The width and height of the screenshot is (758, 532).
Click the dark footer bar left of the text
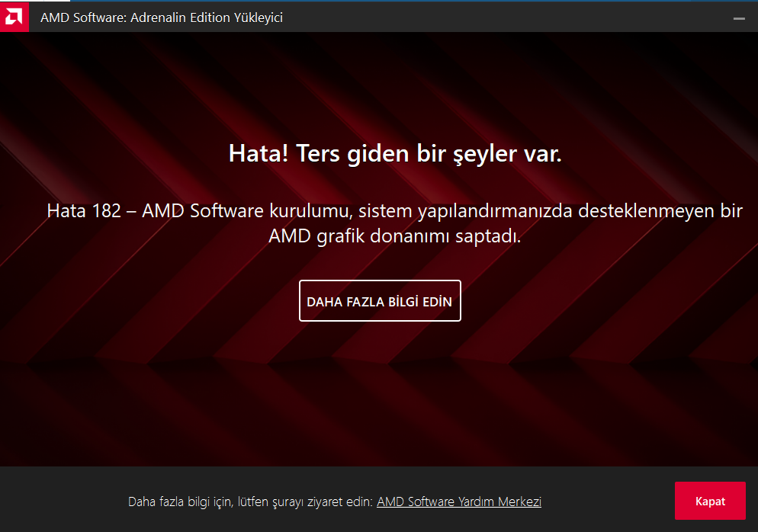click(63, 501)
